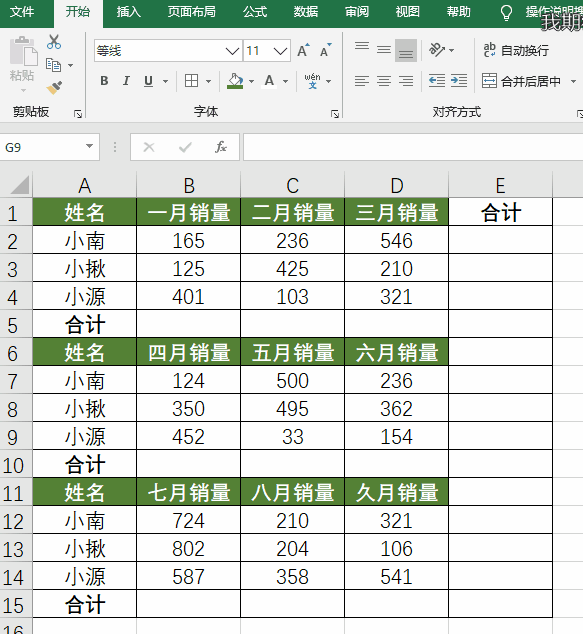583x634 pixels.
Task: Toggle Underline formatting
Action: pos(148,81)
